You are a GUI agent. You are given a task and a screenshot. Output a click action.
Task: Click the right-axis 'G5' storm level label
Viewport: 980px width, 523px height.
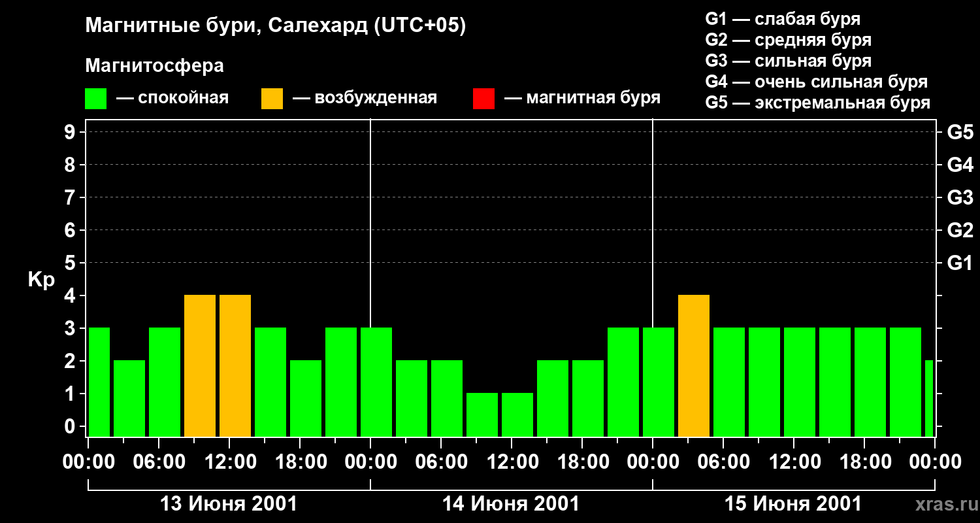click(x=960, y=133)
